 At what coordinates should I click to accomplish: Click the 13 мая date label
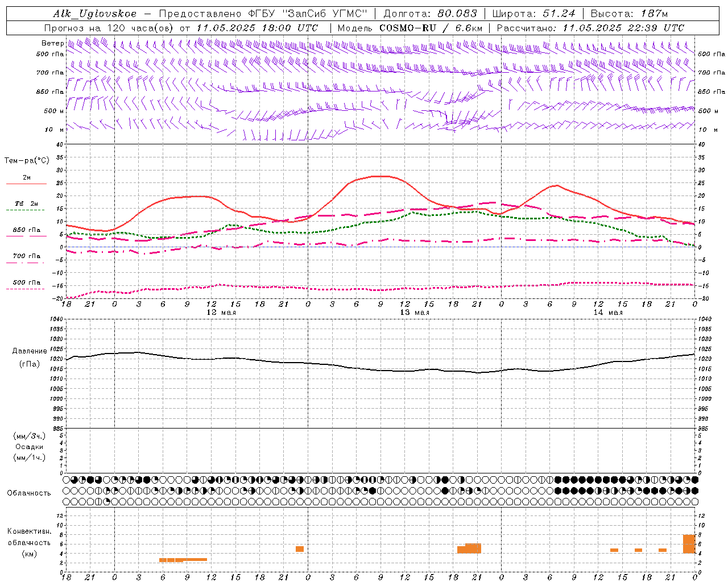click(415, 313)
